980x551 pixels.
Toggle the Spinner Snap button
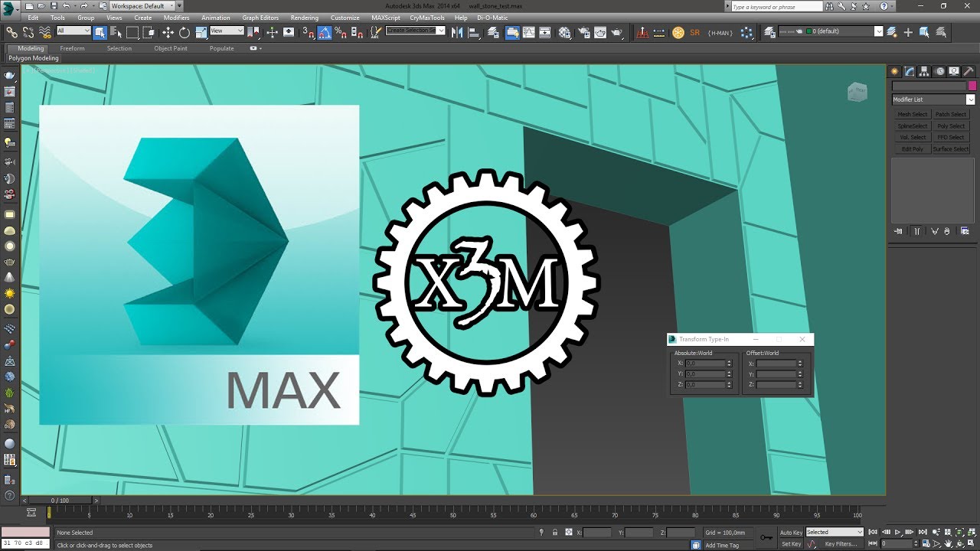click(x=357, y=32)
